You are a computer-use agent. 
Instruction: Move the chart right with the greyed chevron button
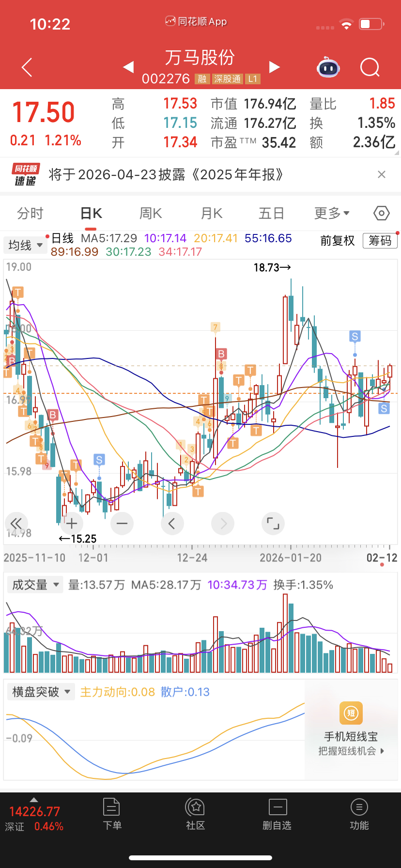pyautogui.click(x=223, y=523)
